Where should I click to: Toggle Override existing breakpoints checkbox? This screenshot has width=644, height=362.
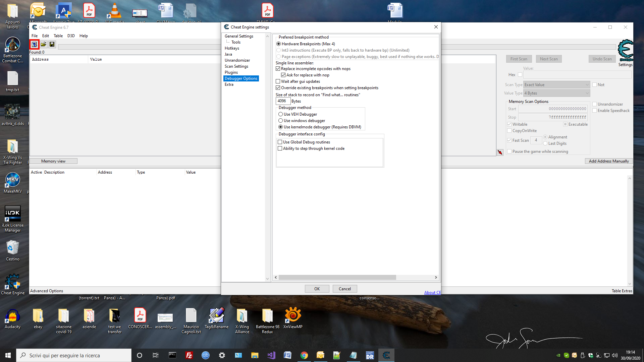pos(278,87)
